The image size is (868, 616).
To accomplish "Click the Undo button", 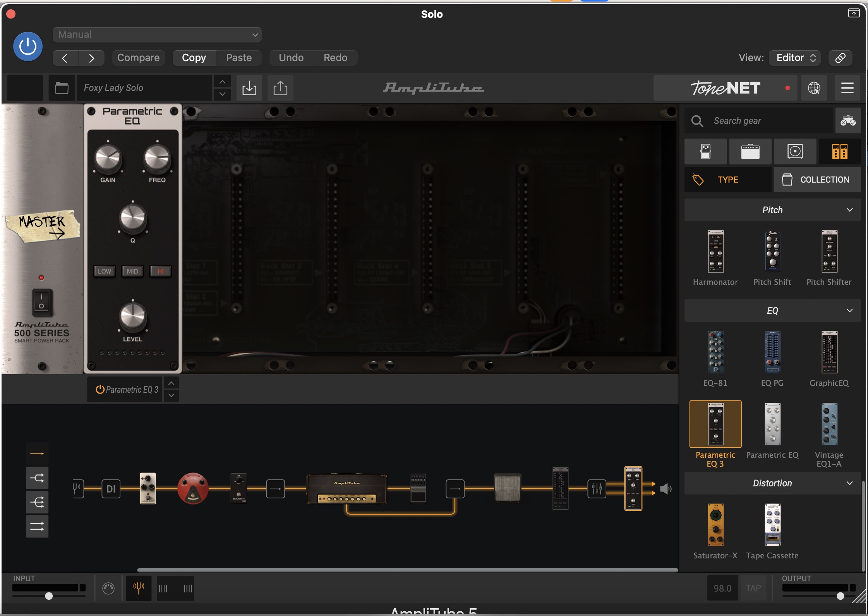I will click(291, 58).
